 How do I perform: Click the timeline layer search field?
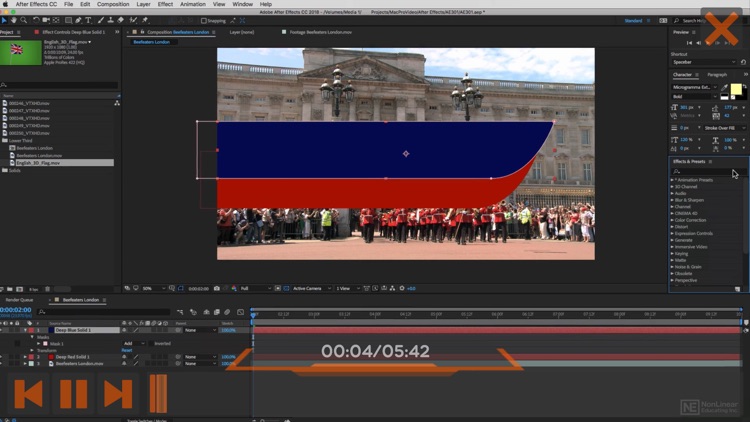click(x=104, y=312)
